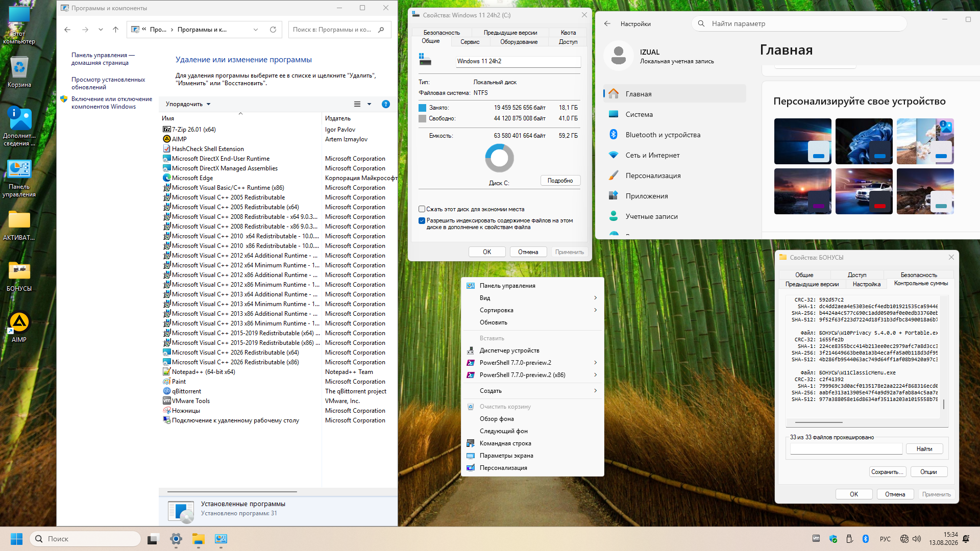
Task: Click Опции button in БОНУСЫ properties
Action: (x=928, y=472)
